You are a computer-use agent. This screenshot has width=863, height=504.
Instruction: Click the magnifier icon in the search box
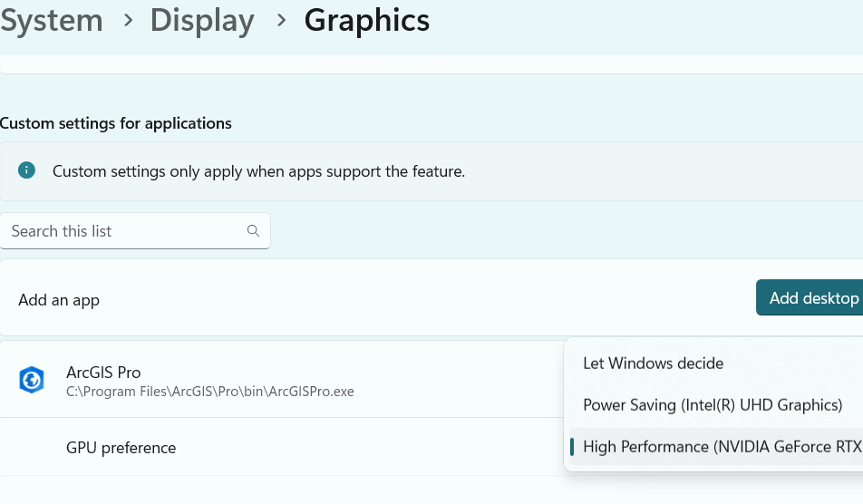(253, 231)
